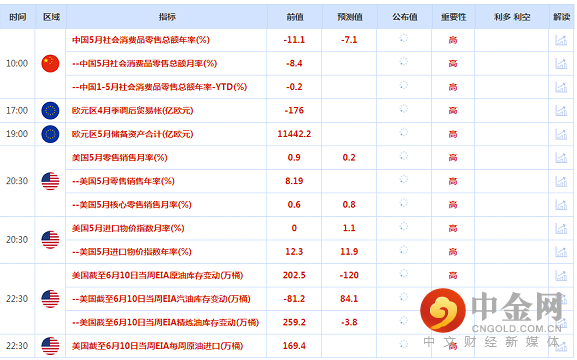Click Eurozone flag icon at 17:00
Image resolution: width=577 pixels, height=360 pixels.
pyautogui.click(x=50, y=110)
